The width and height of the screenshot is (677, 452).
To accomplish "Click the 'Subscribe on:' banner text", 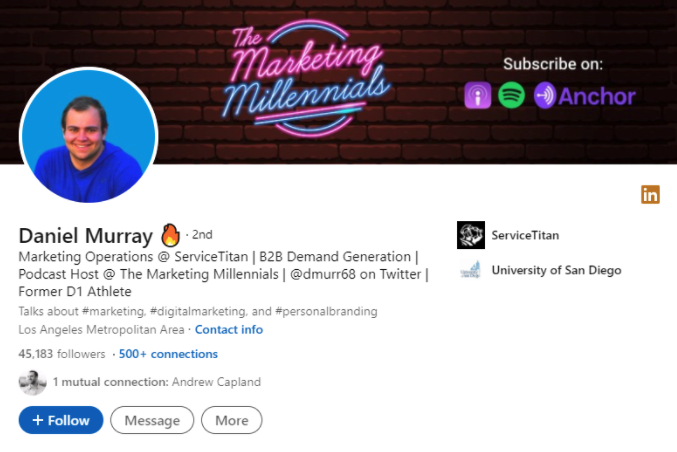I will click(553, 64).
